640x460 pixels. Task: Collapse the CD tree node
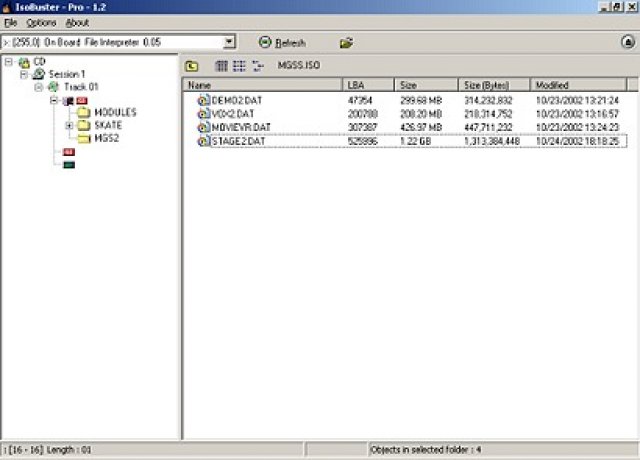(9, 62)
